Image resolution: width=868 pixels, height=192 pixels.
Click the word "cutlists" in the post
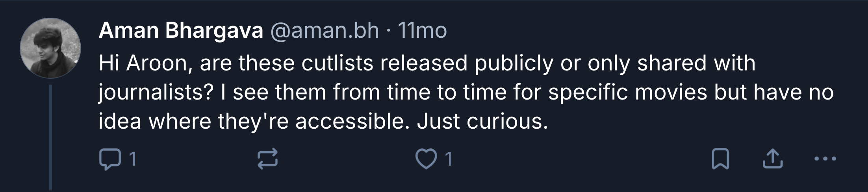pos(337,63)
